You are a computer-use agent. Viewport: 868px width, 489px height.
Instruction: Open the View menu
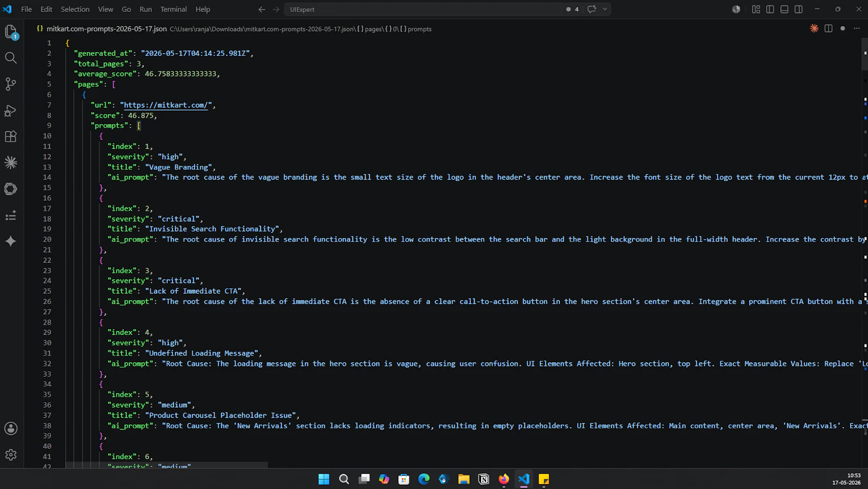(x=105, y=9)
